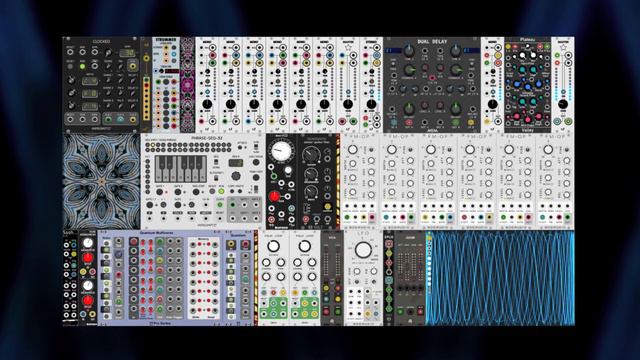Screen dimensions: 640x360
Task: Toggle the GATE 2 button on Phrase-Seq-32
Action: (178, 191)
